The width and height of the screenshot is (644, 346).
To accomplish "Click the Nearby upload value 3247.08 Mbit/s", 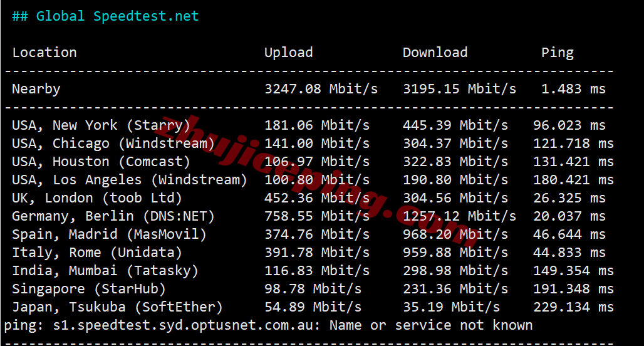I will point(321,89).
